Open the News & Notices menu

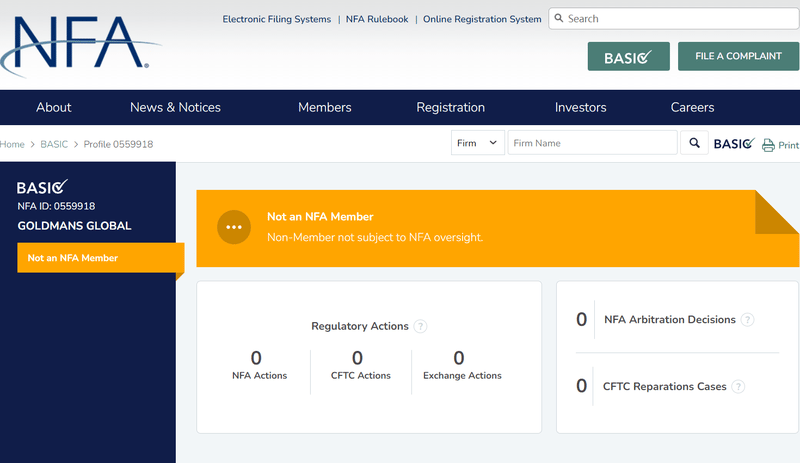pyautogui.click(x=175, y=107)
